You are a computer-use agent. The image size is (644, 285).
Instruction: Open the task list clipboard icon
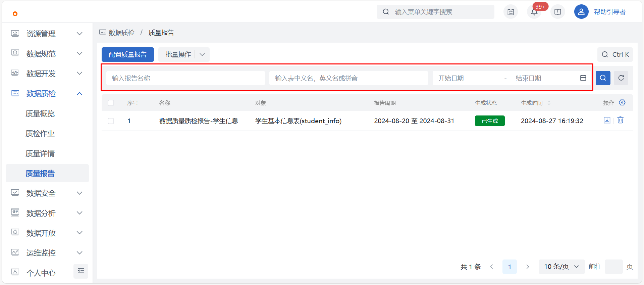[511, 12]
